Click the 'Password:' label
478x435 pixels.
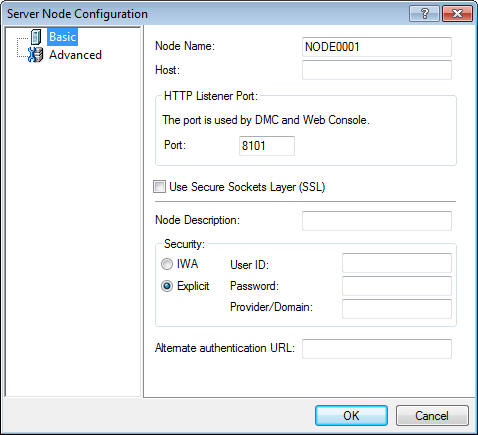[x=254, y=286]
